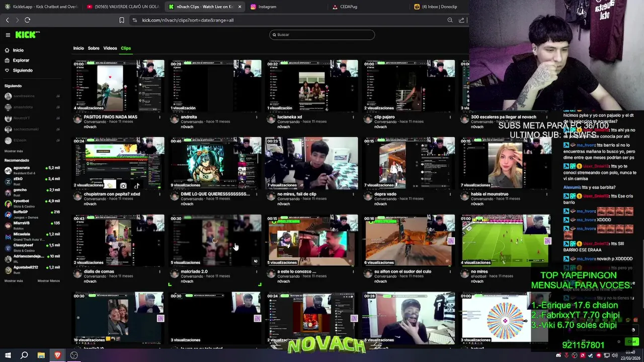Go back in browser history
Viewport: 644px width, 362px height.
tap(8, 20)
